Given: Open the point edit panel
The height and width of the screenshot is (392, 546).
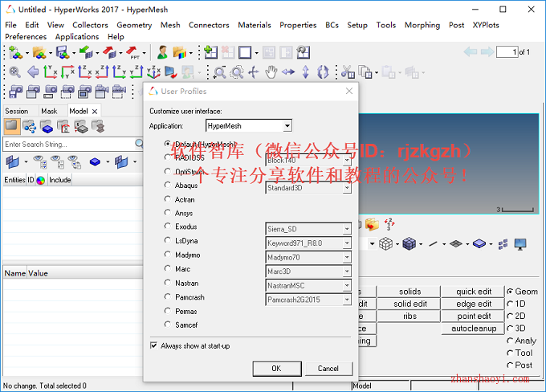Looking at the screenshot, I should (474, 316).
